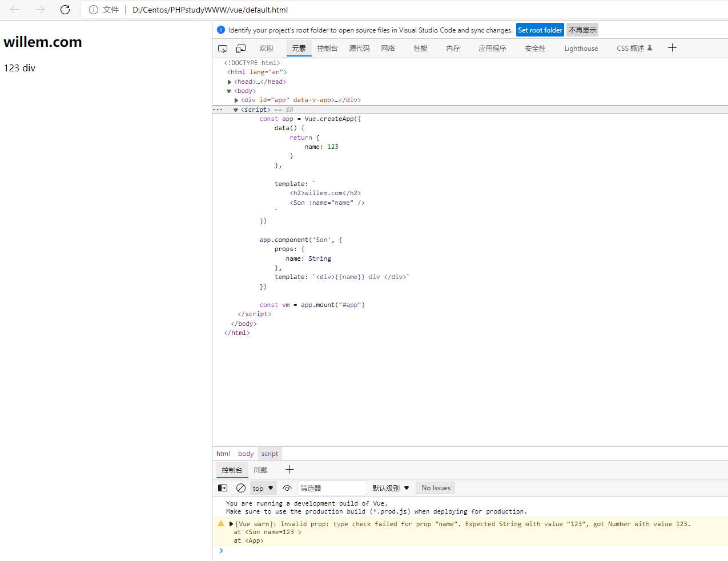
Task: Select the <!DOCTYPE html> line
Action: click(252, 63)
